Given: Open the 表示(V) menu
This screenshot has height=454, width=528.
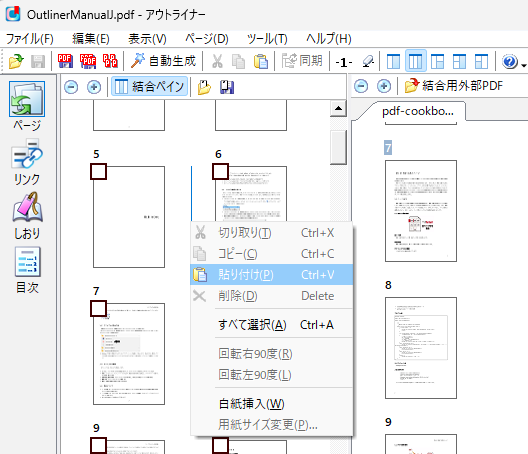Looking at the screenshot, I should point(147,39).
